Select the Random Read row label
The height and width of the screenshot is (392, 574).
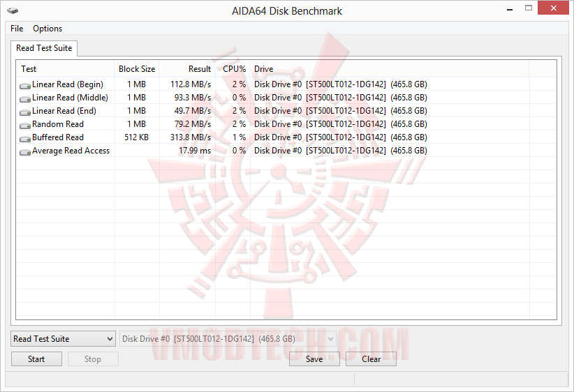tap(58, 124)
